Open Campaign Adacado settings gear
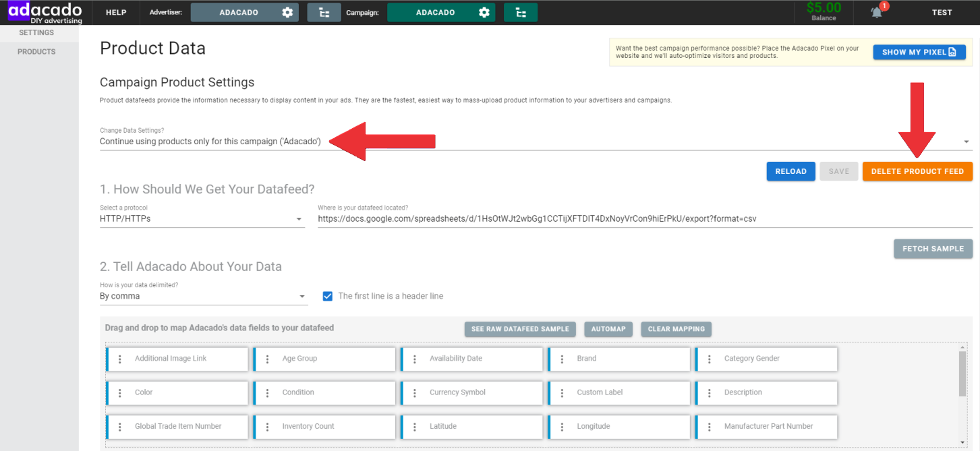 pos(484,12)
